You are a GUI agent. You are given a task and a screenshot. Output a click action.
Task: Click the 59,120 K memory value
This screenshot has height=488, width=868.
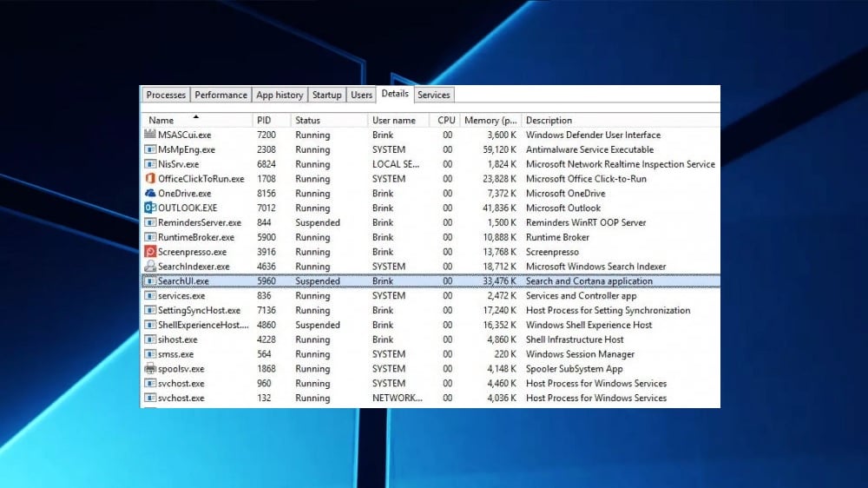pyautogui.click(x=499, y=149)
